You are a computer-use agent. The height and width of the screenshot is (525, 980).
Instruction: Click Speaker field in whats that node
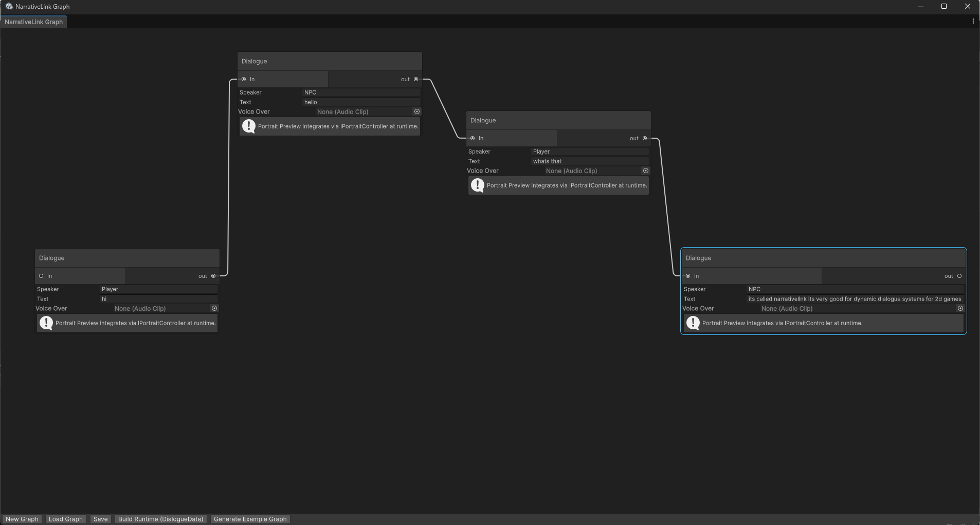[x=590, y=152]
